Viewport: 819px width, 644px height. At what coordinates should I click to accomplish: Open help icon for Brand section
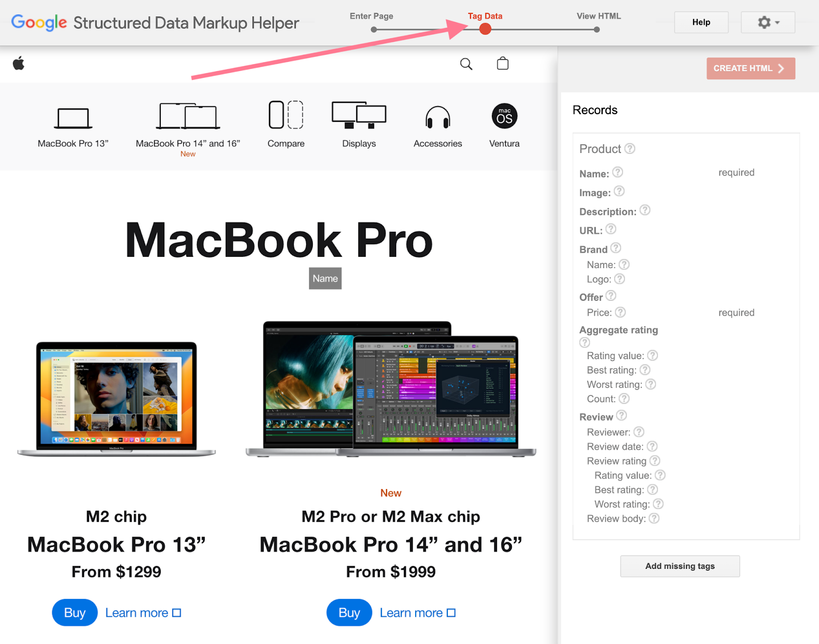pos(616,248)
